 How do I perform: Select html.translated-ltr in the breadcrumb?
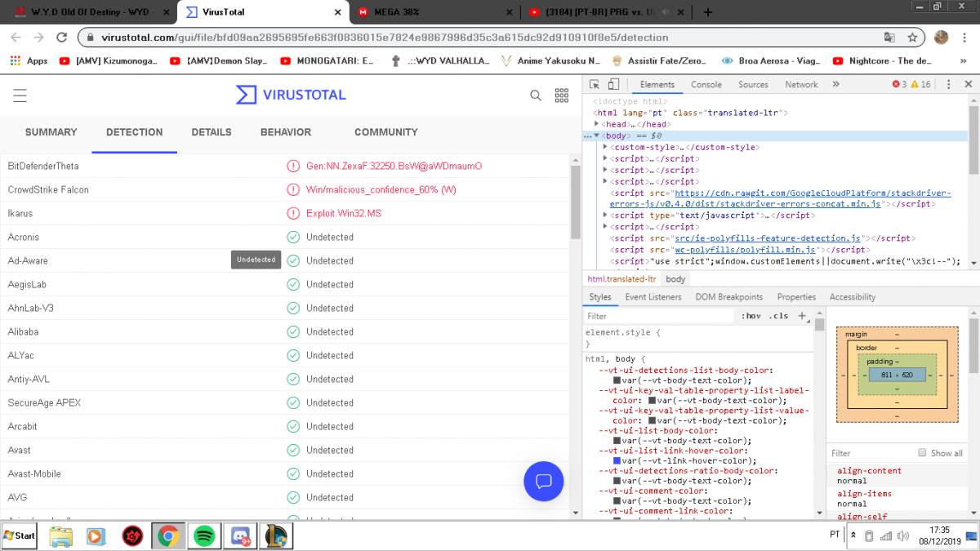(622, 279)
